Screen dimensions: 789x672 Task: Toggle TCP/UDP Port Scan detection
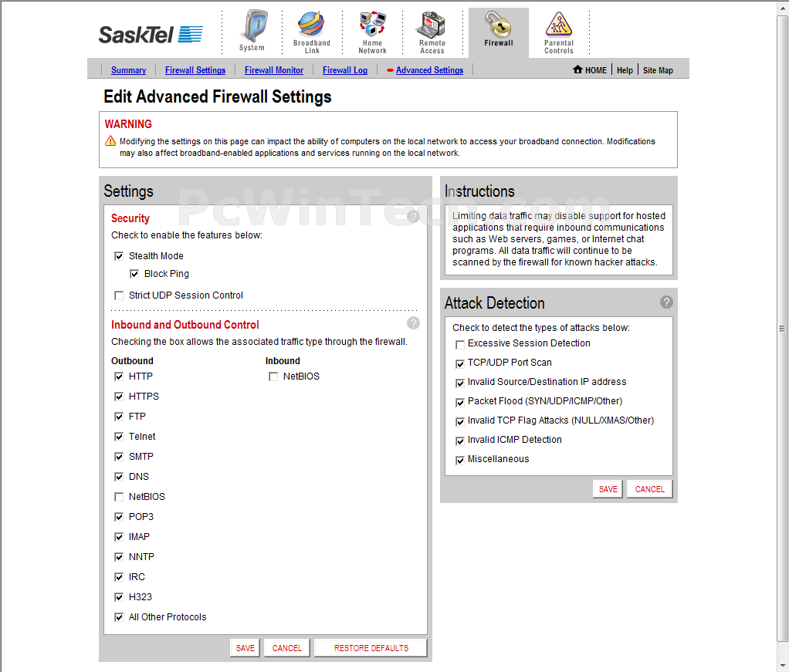(460, 363)
